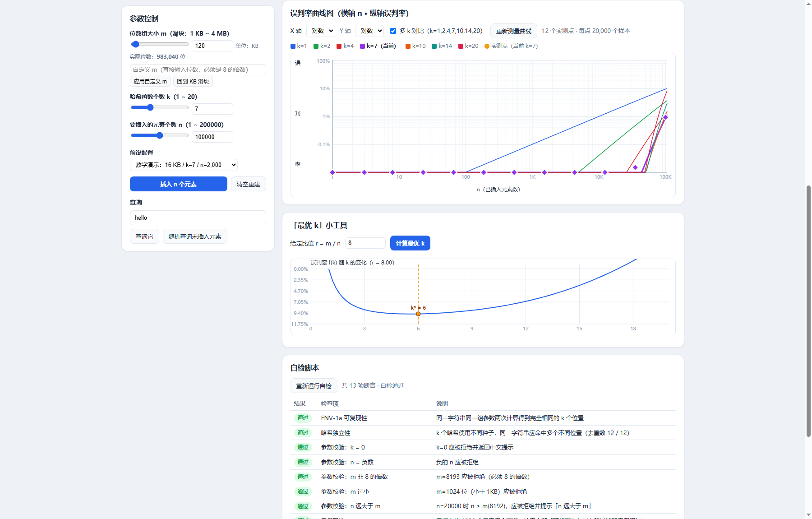Viewport: 812px width, 519px height.
Task: Open the 预设配置 preset dropdown
Action: pos(184,165)
